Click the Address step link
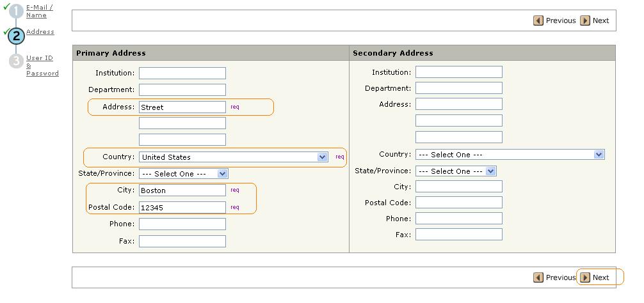 point(40,32)
